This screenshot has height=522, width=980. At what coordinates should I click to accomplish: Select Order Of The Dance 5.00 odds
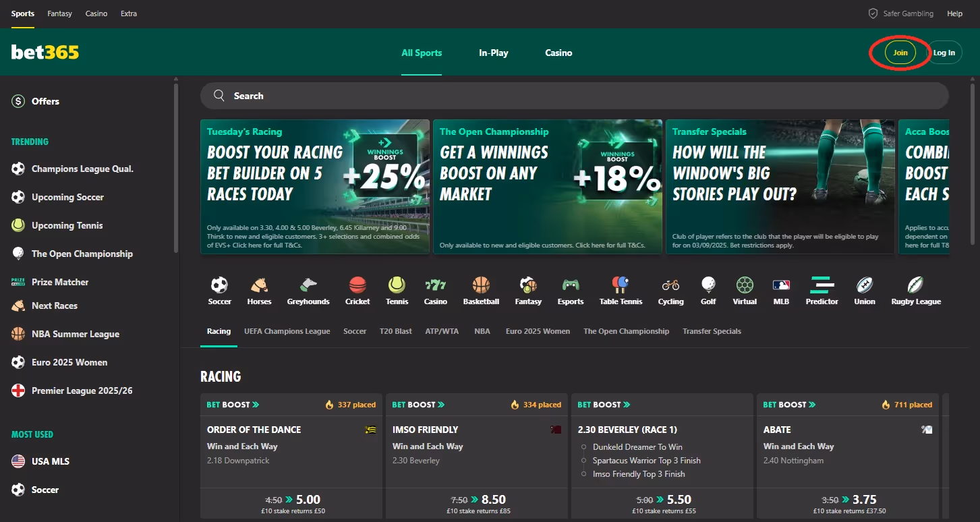coord(291,503)
